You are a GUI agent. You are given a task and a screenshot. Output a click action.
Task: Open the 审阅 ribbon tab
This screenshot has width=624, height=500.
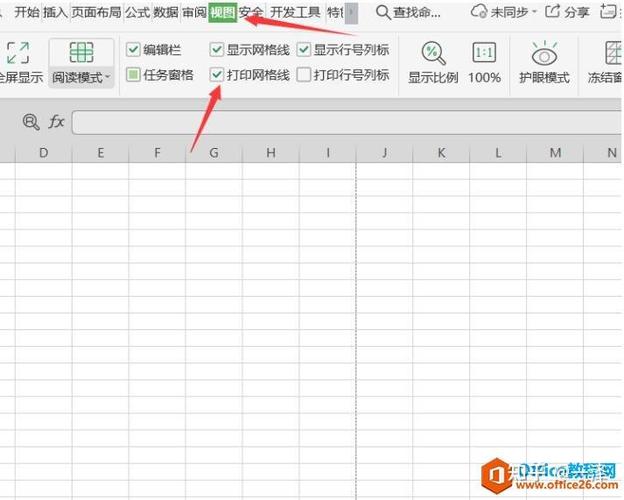click(194, 12)
